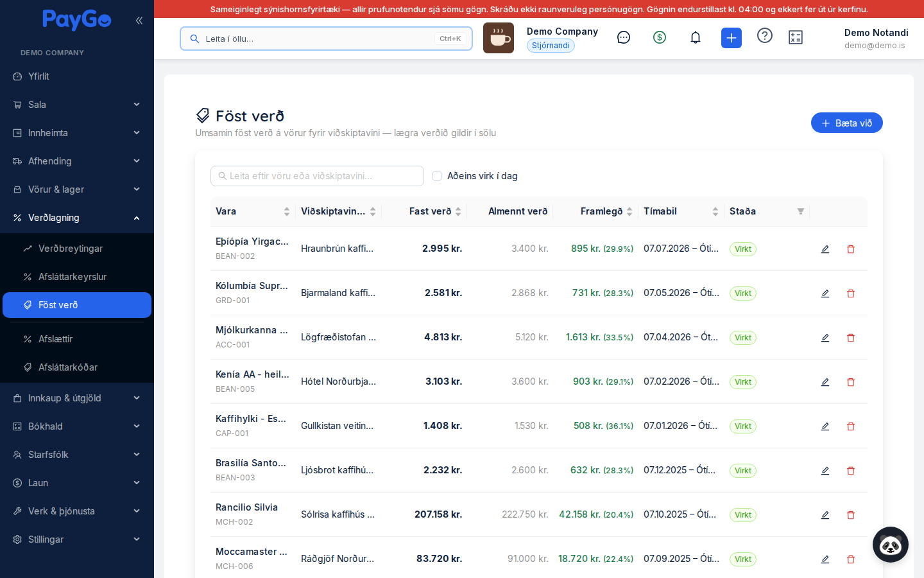Focus the 'Leita í öllu' global search

coord(326,39)
